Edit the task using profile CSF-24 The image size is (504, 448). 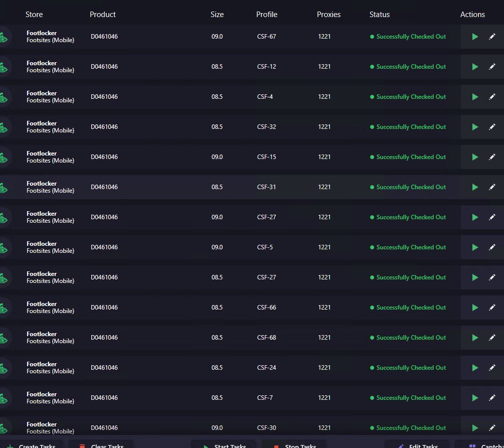point(492,368)
